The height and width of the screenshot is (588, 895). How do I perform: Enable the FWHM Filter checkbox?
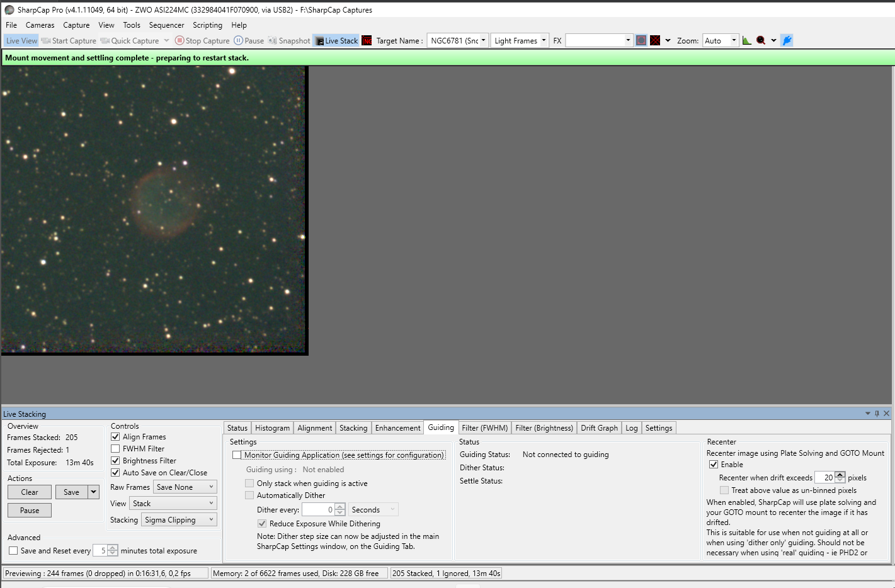pyautogui.click(x=115, y=448)
